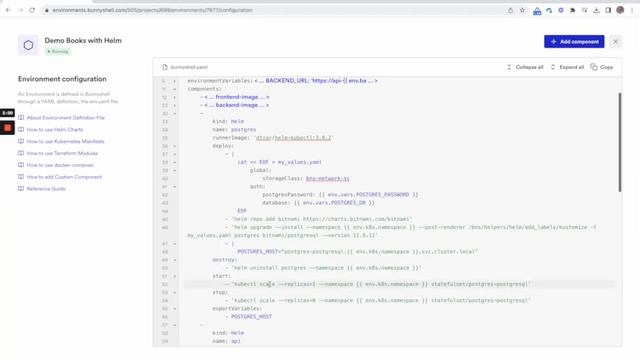This screenshot has width=640, height=360.
Task: Open How to use Kubernetes Manifests link
Action: tap(65, 141)
